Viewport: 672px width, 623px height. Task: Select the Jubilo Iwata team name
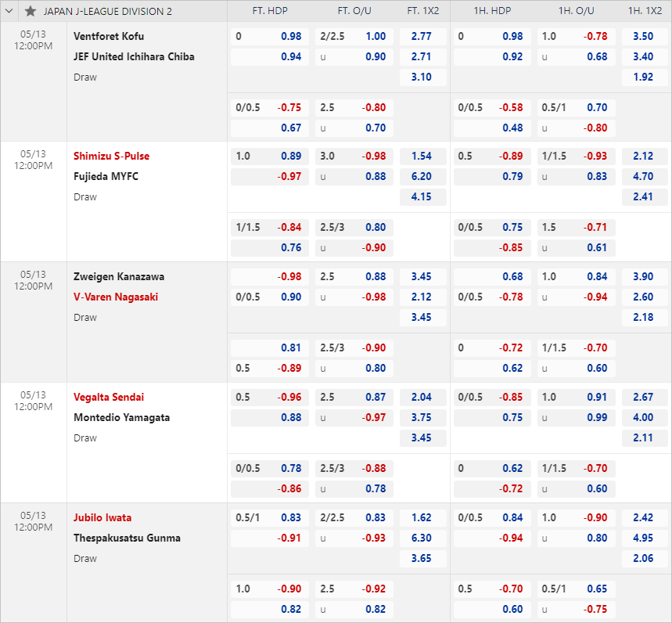(102, 517)
